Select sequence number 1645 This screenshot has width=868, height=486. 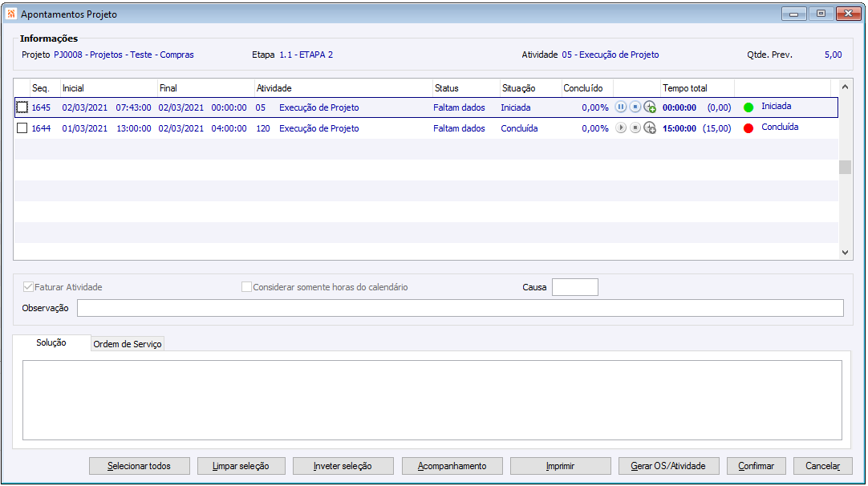click(41, 107)
